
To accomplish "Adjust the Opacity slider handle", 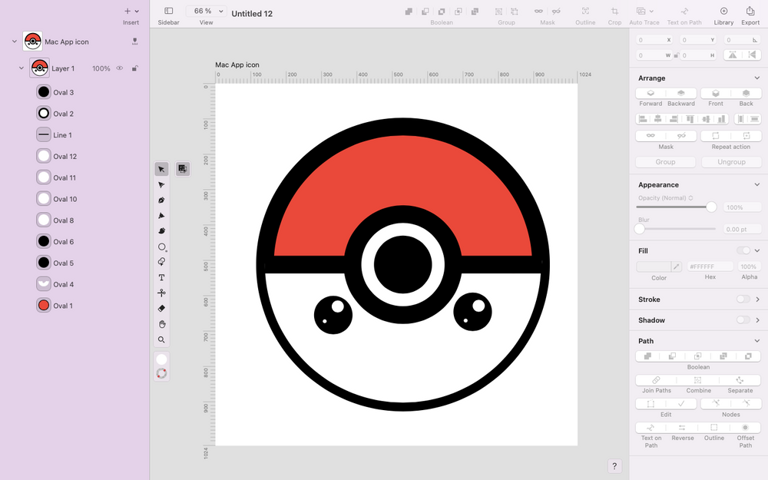I will point(711,207).
